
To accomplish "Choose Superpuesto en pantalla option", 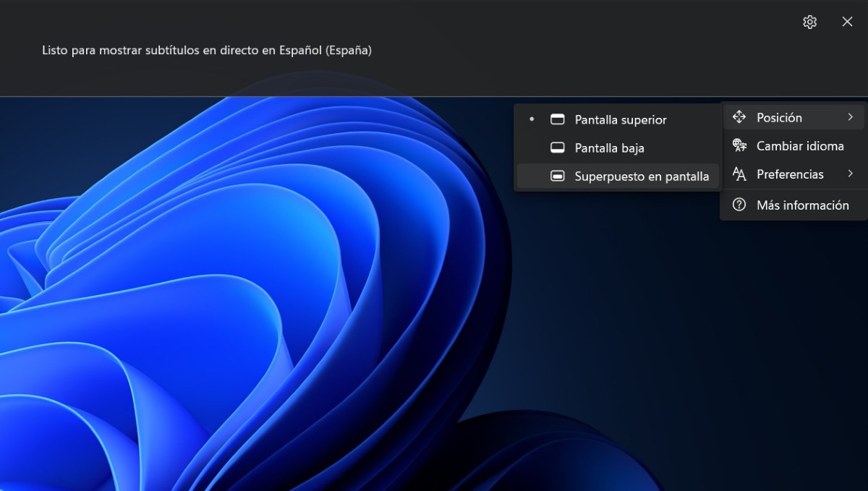I will [617, 176].
